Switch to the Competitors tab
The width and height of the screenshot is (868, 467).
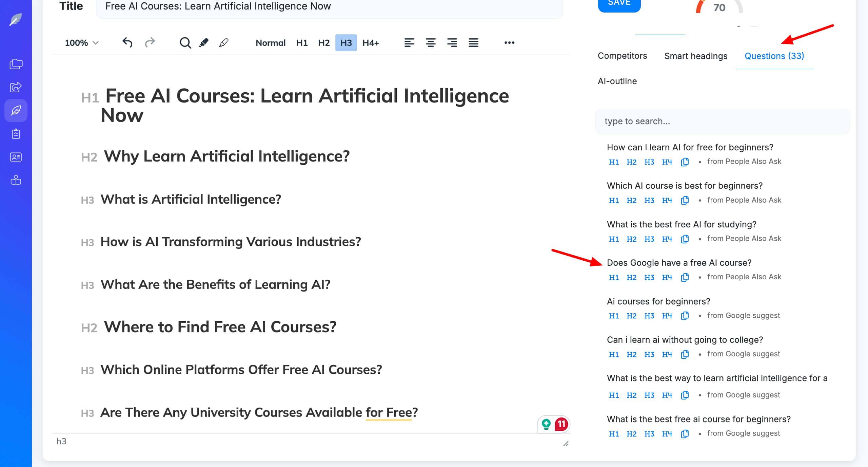click(x=622, y=56)
